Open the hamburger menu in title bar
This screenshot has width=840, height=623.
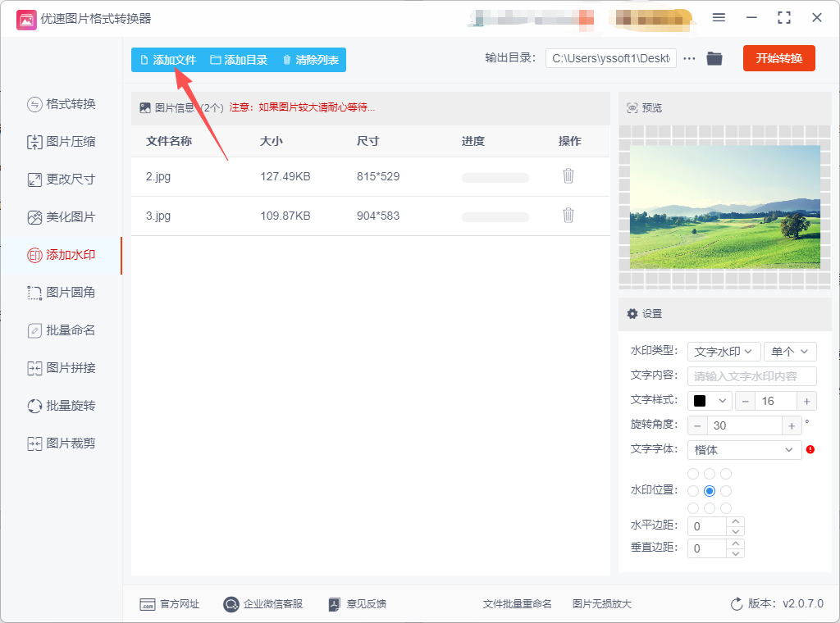(x=719, y=18)
